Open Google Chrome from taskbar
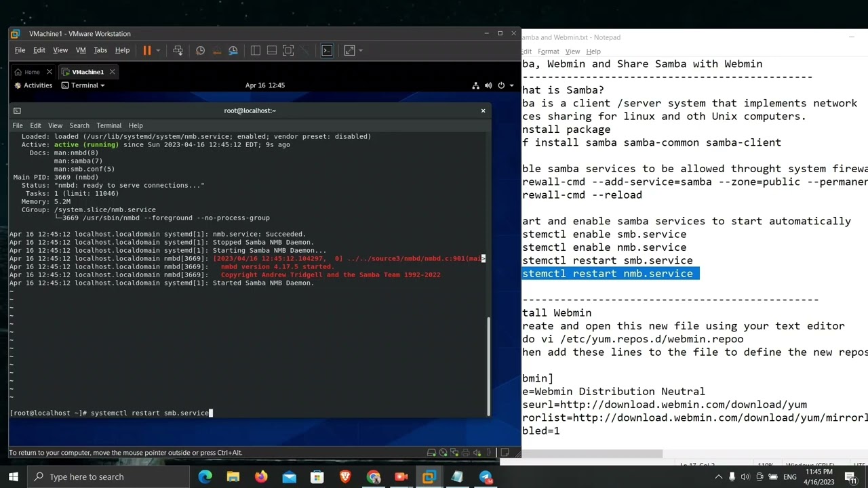The width and height of the screenshot is (868, 488). click(x=373, y=477)
